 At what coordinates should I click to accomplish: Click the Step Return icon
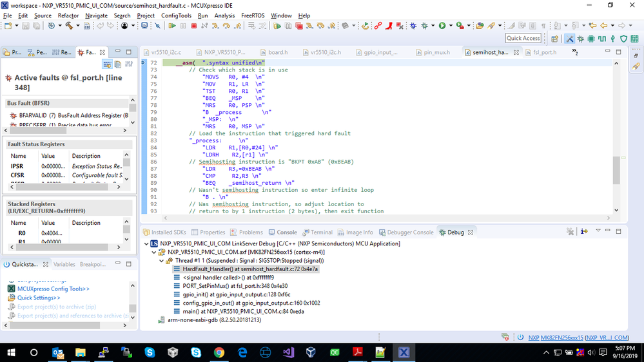click(x=237, y=26)
